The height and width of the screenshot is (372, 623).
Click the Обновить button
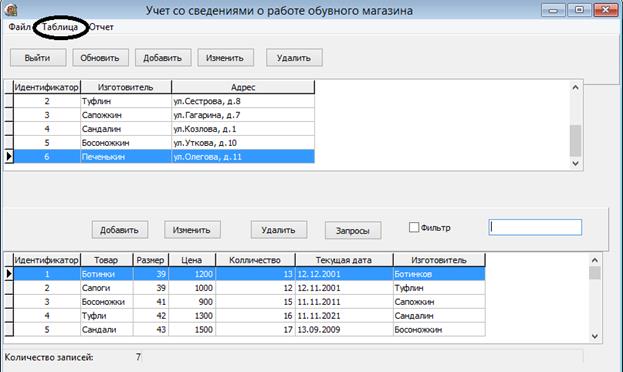100,58
